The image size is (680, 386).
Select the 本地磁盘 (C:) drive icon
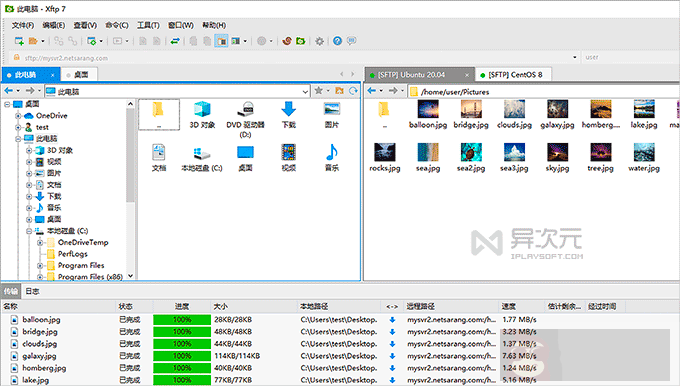(x=202, y=158)
